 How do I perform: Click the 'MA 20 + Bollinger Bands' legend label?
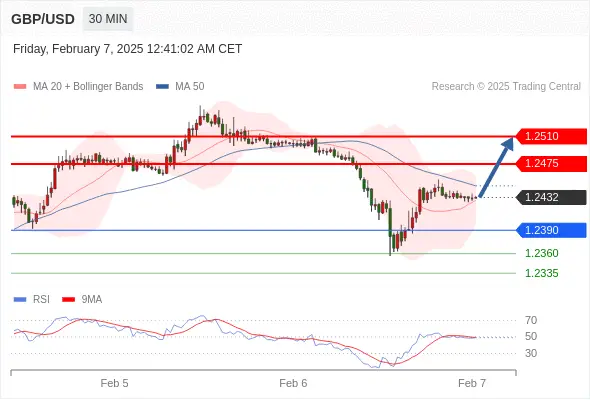pyautogui.click(x=88, y=87)
